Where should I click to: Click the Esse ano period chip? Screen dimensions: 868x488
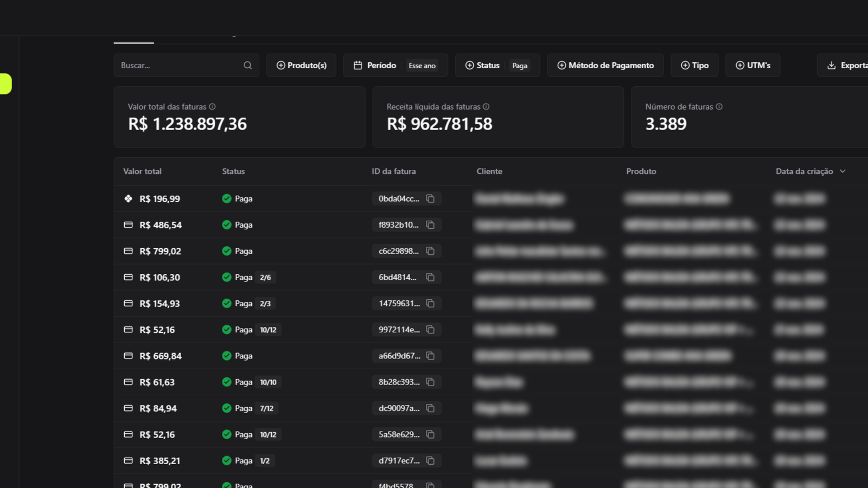pyautogui.click(x=422, y=66)
